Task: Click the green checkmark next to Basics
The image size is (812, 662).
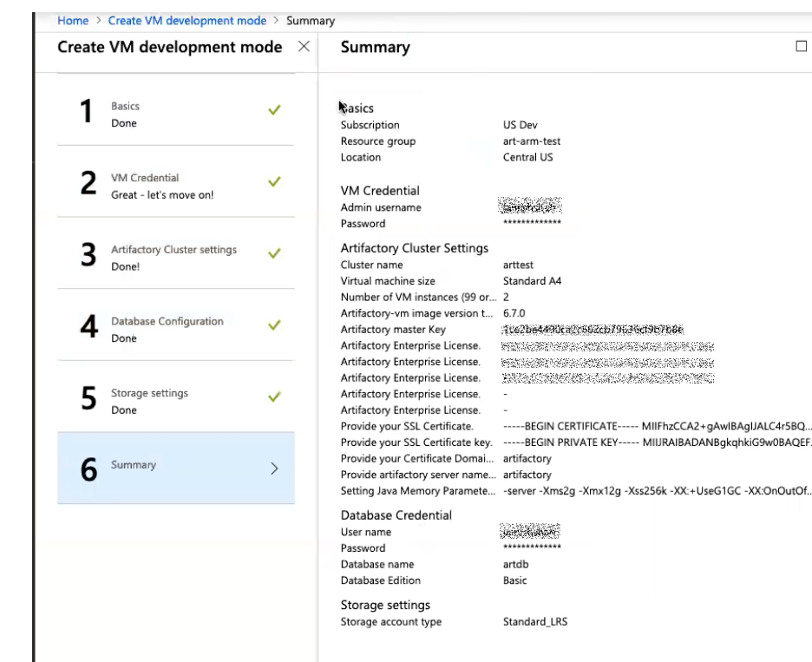Action: pos(274,110)
